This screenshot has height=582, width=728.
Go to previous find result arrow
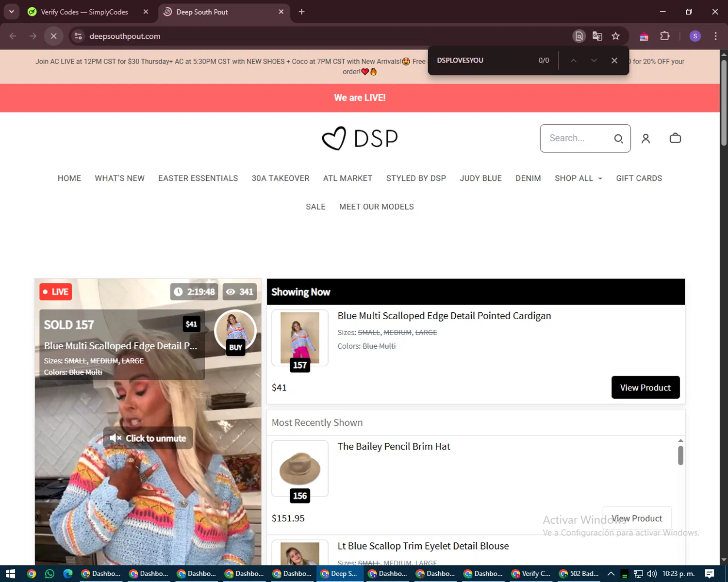(x=573, y=60)
